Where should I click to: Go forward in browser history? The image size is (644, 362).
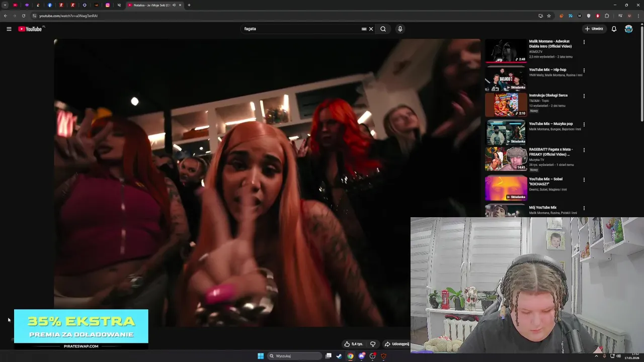(14, 16)
